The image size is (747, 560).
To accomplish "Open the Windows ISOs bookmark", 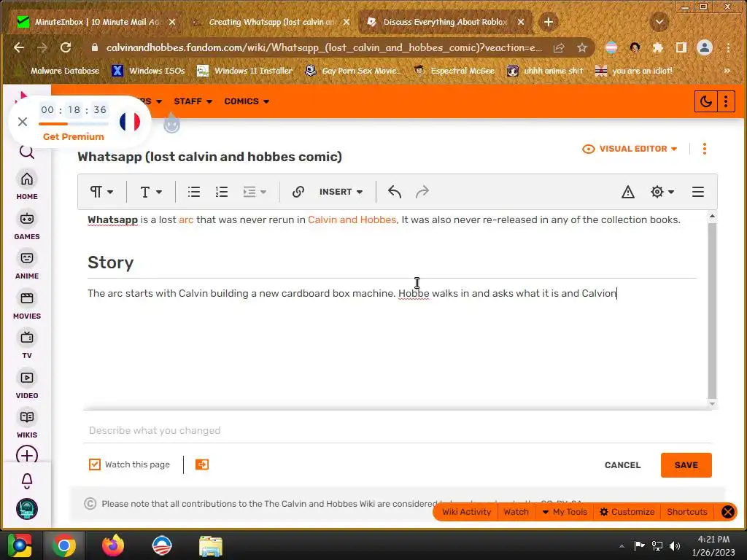I will pyautogui.click(x=149, y=71).
